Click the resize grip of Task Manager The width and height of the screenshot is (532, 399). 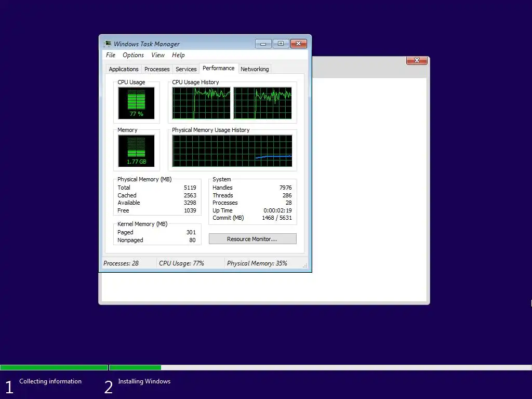coord(305,265)
